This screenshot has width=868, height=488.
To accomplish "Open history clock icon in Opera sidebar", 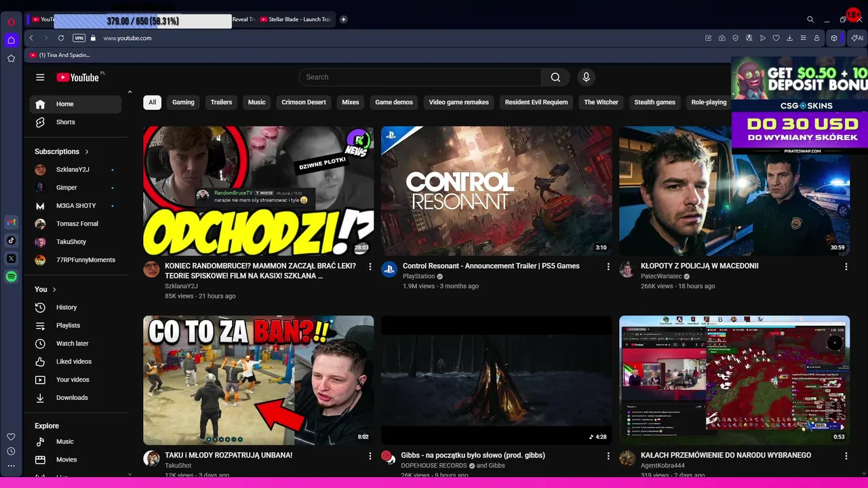I will (11, 451).
